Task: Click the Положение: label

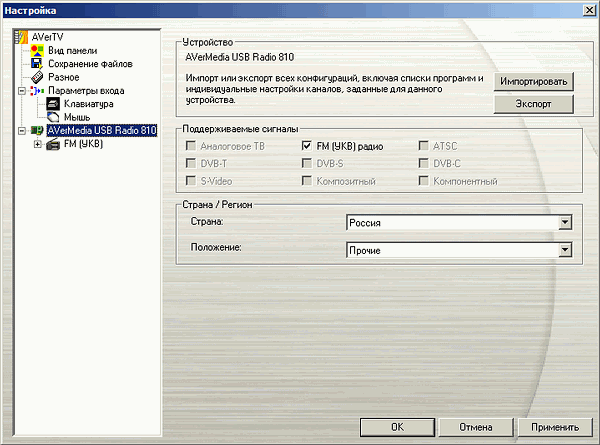Action: pos(216,248)
